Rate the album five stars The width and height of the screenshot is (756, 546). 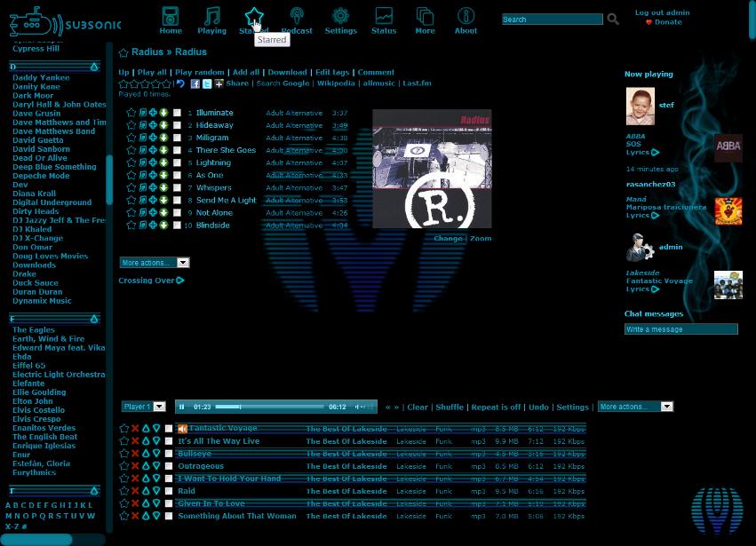point(167,83)
